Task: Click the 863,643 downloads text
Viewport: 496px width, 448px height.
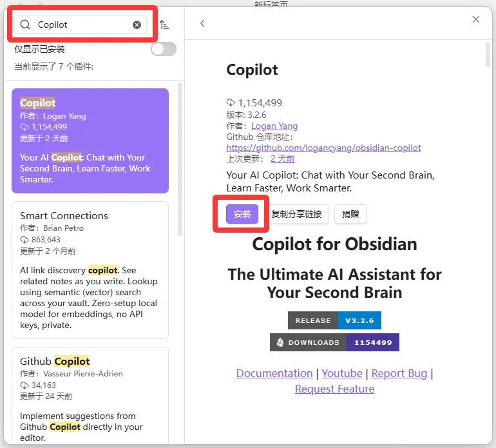Action: (46, 239)
